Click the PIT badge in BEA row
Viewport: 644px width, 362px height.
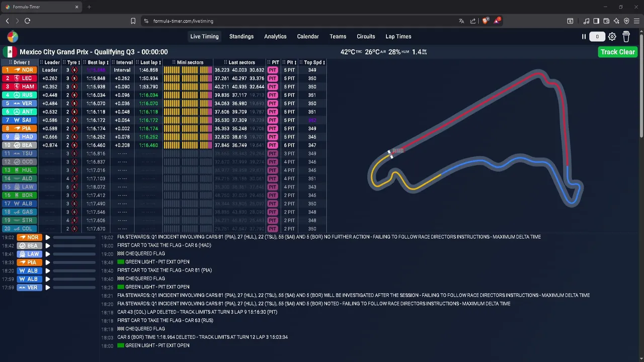point(273,145)
